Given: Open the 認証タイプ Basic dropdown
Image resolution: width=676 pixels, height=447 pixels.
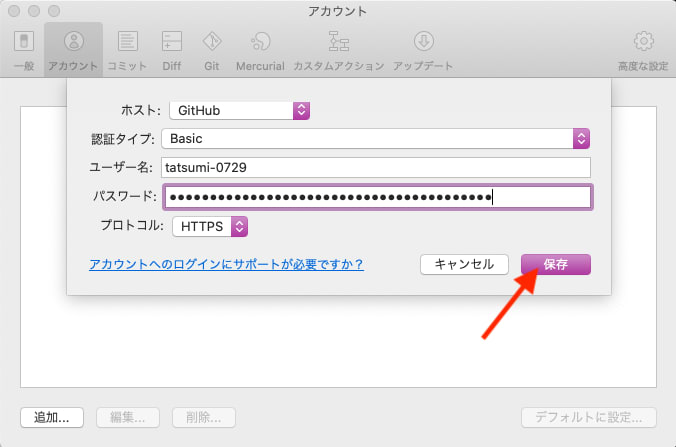Looking at the screenshot, I should click(x=376, y=139).
